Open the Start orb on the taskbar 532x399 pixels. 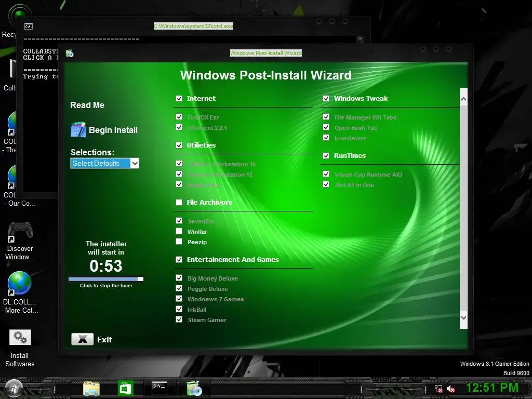pyautogui.click(x=14, y=388)
